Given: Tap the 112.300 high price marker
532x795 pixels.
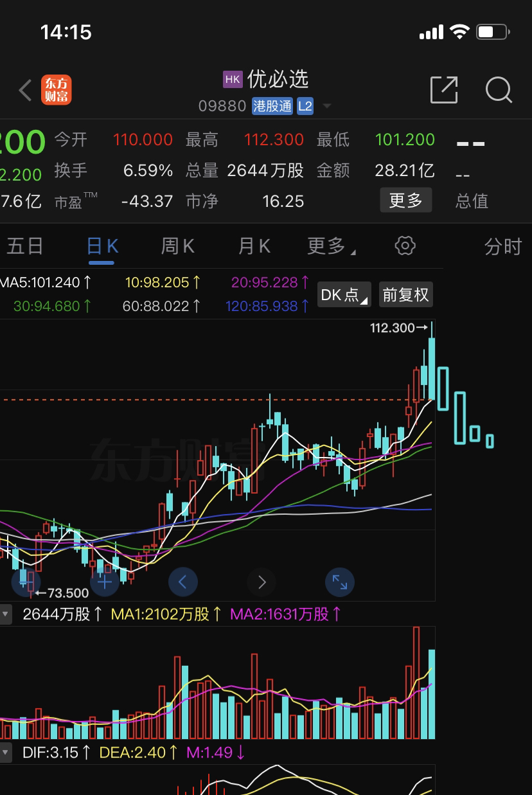Looking at the screenshot, I should coord(399,328).
